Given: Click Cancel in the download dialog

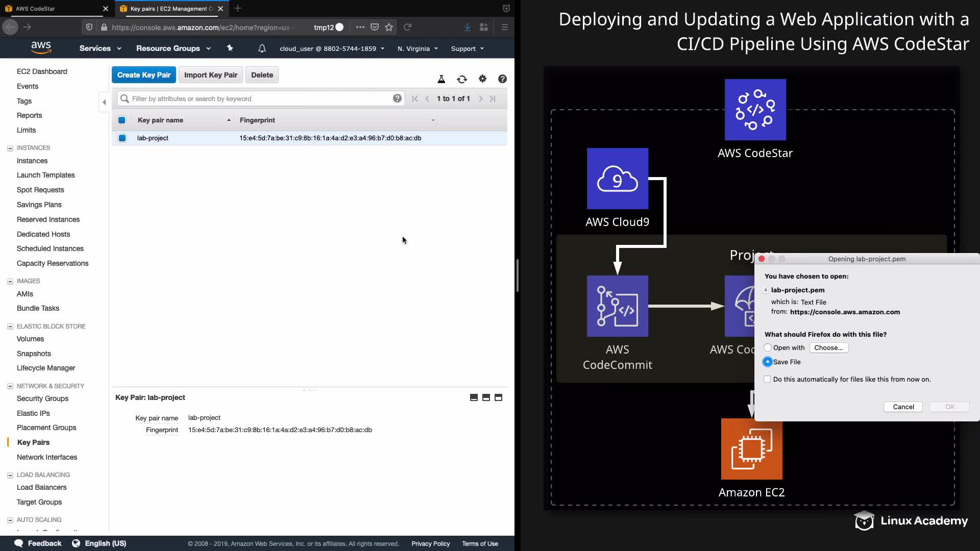Looking at the screenshot, I should (903, 407).
